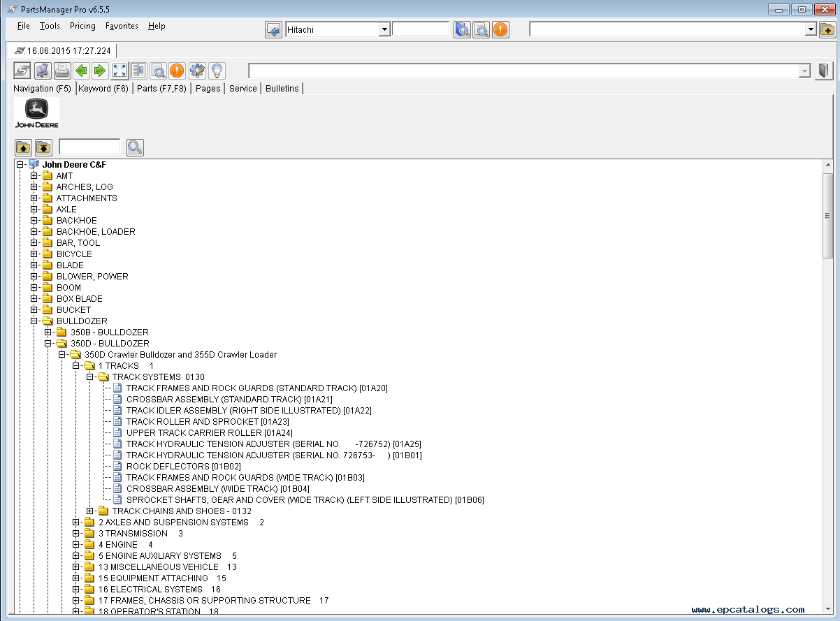Click the part number input field beside Hitachi
This screenshot has width=840, height=621.
pyautogui.click(x=421, y=29)
